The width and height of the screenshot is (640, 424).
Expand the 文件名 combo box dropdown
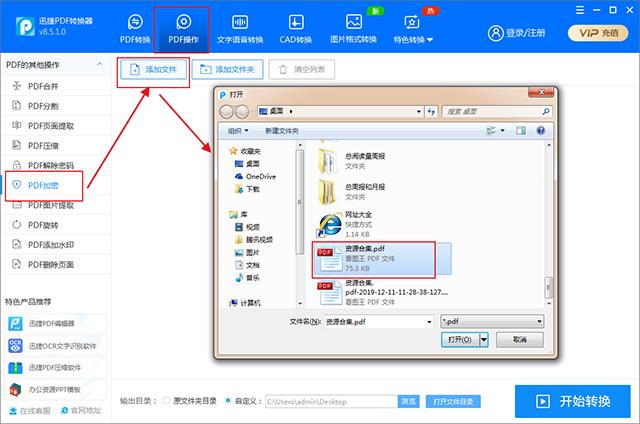pyautogui.click(x=429, y=322)
